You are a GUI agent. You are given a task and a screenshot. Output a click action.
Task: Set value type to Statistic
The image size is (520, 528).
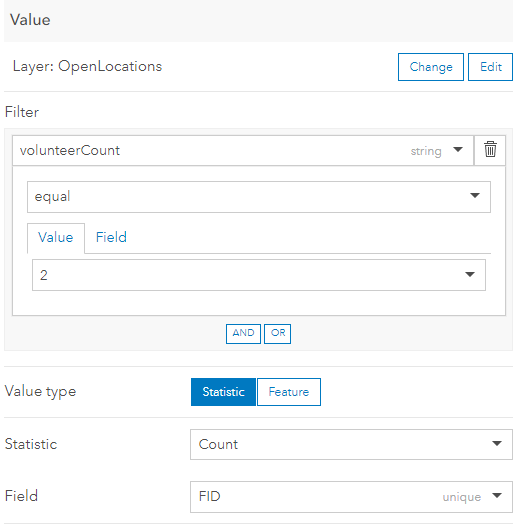pos(223,392)
